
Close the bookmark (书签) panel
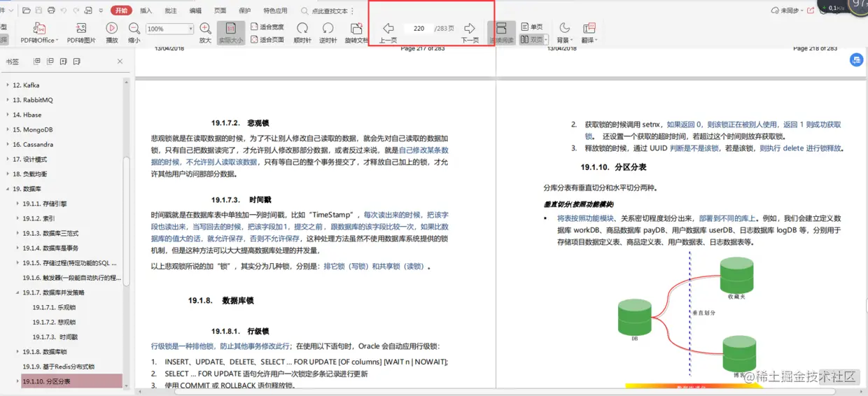tap(120, 62)
